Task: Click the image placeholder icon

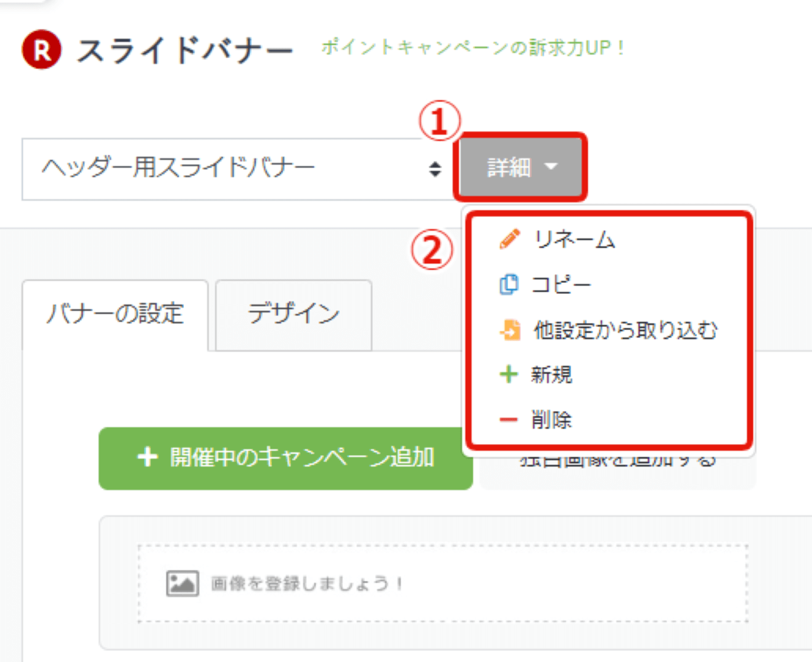Action: tap(183, 583)
